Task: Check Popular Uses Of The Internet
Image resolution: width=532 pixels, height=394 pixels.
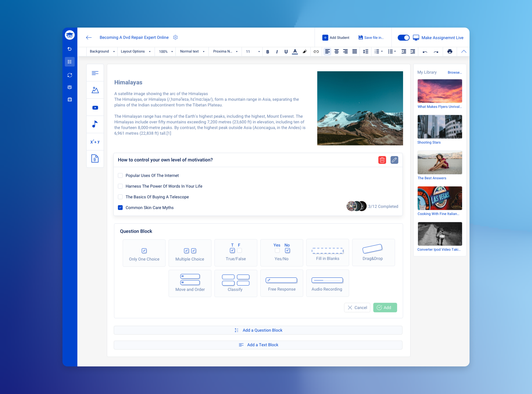Action: pyautogui.click(x=120, y=175)
